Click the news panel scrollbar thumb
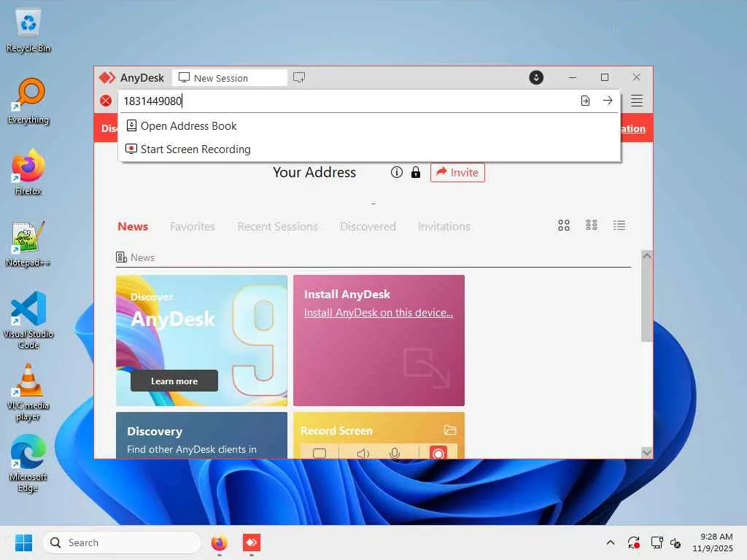 click(x=646, y=302)
